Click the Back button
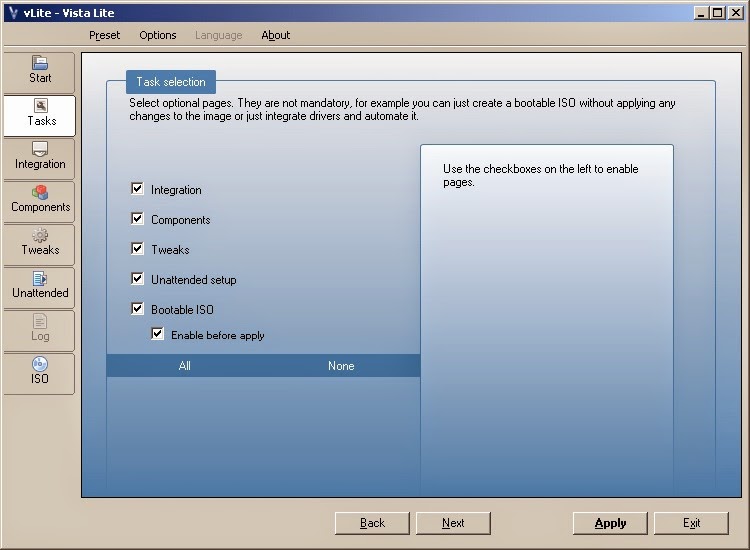 372,523
